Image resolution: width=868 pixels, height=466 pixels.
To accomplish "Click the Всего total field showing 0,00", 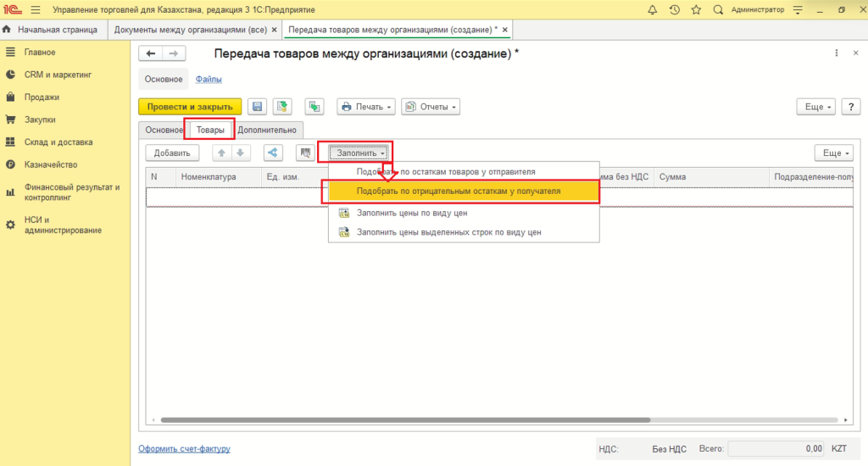I will pyautogui.click(x=776, y=448).
